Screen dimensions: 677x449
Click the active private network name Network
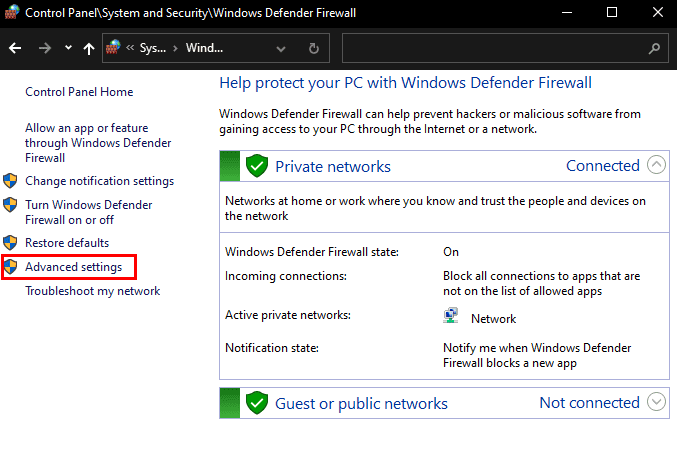click(x=494, y=319)
